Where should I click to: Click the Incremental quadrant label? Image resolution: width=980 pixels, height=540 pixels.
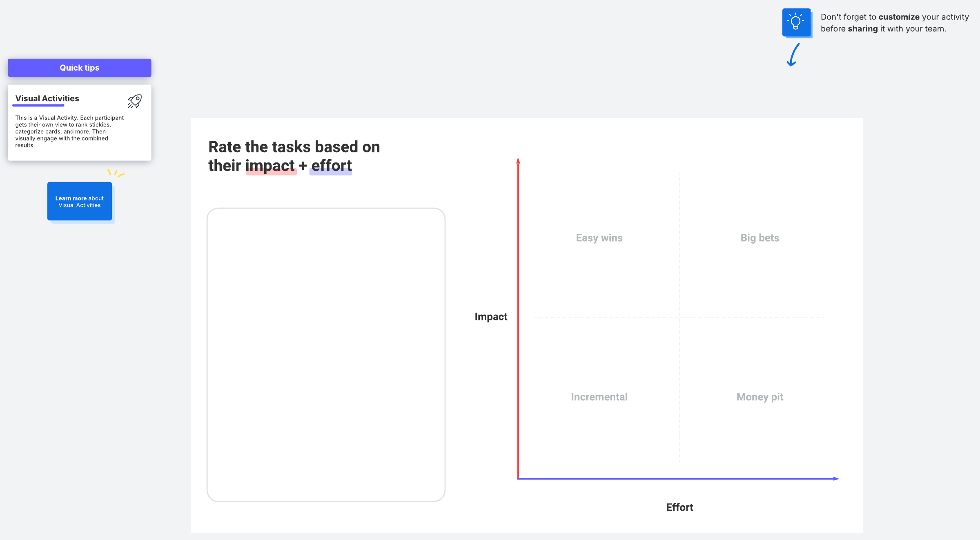coord(599,397)
